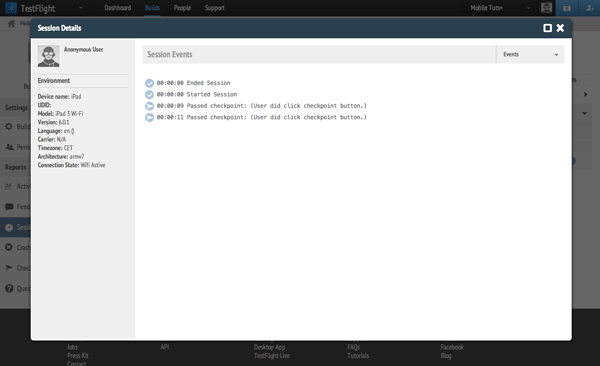
Task: Click the Questions help icon in sidebar
Action: point(9,288)
